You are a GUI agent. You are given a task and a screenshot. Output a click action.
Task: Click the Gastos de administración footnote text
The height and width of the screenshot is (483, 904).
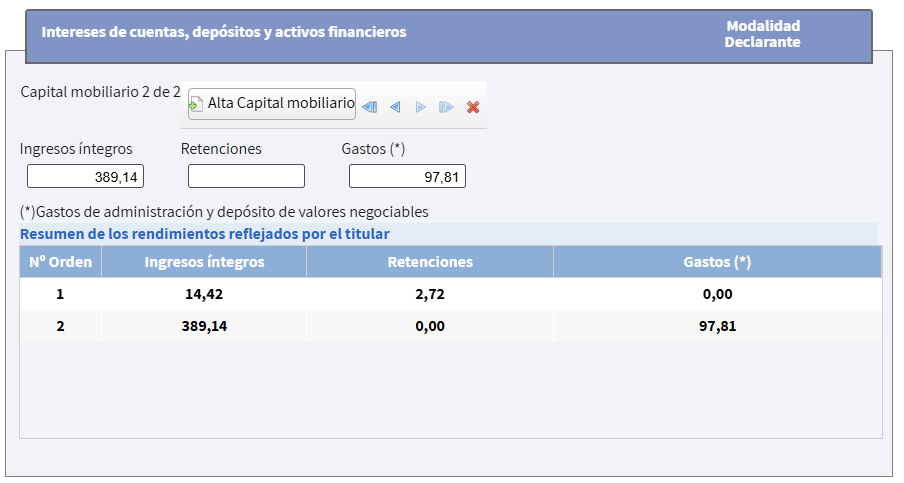(224, 212)
